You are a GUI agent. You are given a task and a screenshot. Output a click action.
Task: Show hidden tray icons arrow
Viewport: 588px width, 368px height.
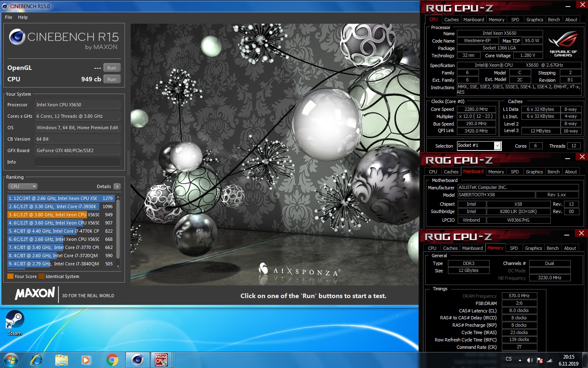pyautogui.click(x=520, y=360)
